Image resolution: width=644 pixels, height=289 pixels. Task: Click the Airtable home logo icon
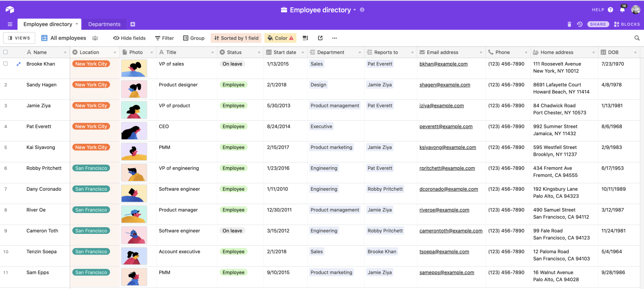(10, 10)
